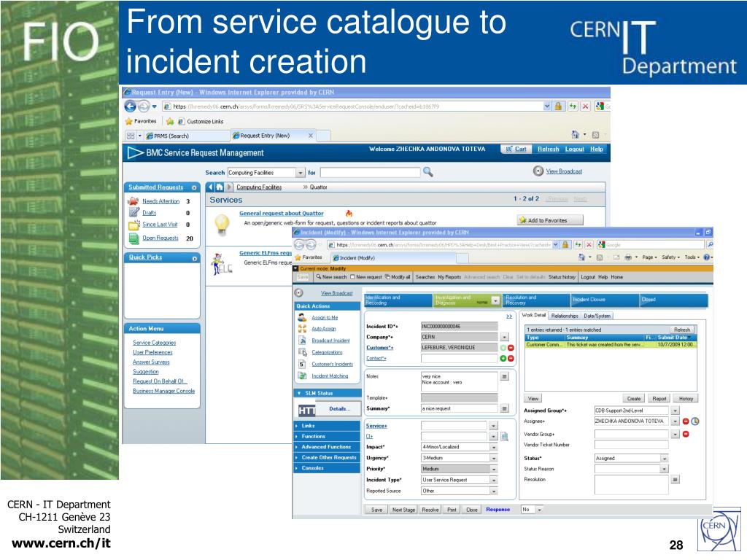Click the Add to Favorites button
The width and height of the screenshot is (747, 560).
550,220
